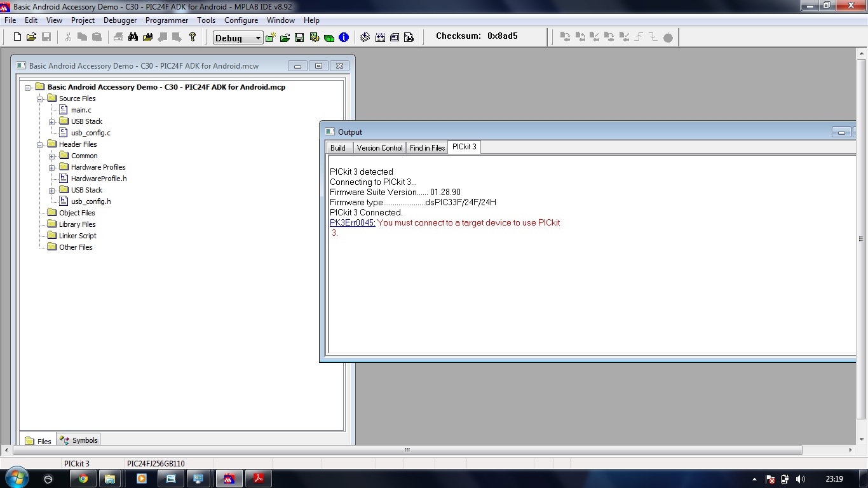Image resolution: width=868 pixels, height=488 pixels.
Task: Click the PICkit 3 status bar entry
Action: 77,464
